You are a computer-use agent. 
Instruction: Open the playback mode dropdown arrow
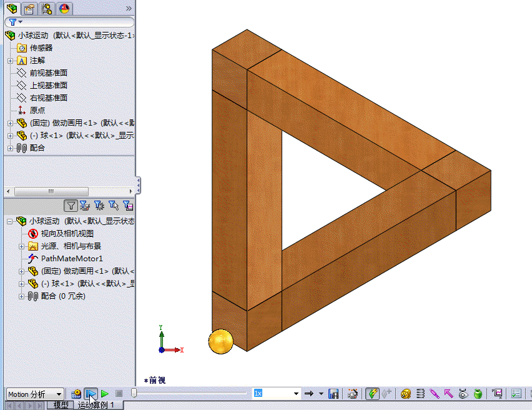[x=321, y=394]
